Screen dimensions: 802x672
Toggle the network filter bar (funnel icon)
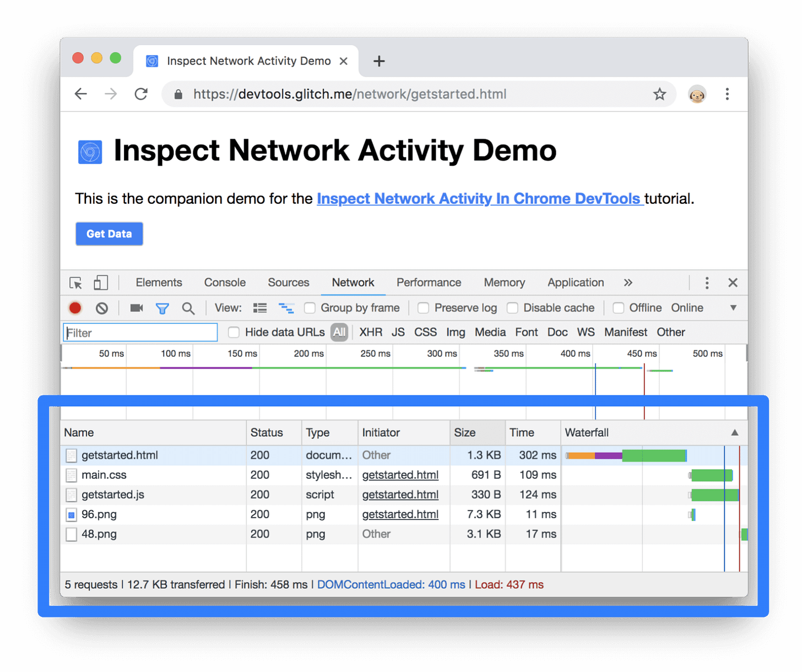[x=162, y=308]
